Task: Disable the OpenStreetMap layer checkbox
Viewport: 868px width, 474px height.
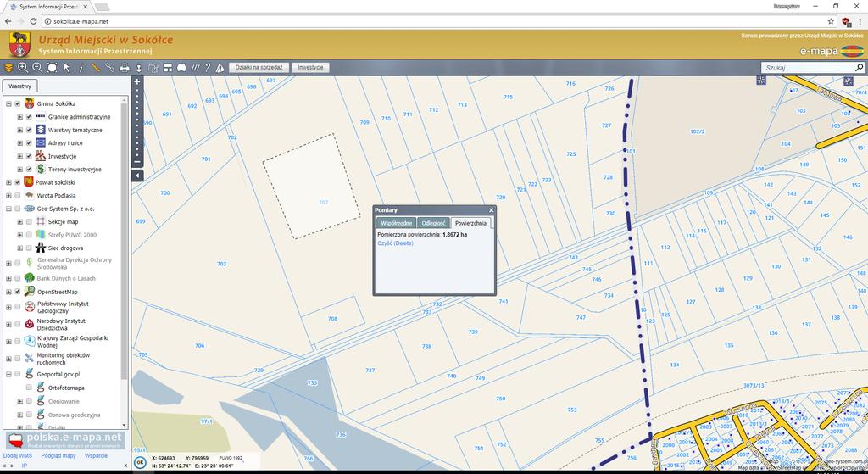Action: 18,291
